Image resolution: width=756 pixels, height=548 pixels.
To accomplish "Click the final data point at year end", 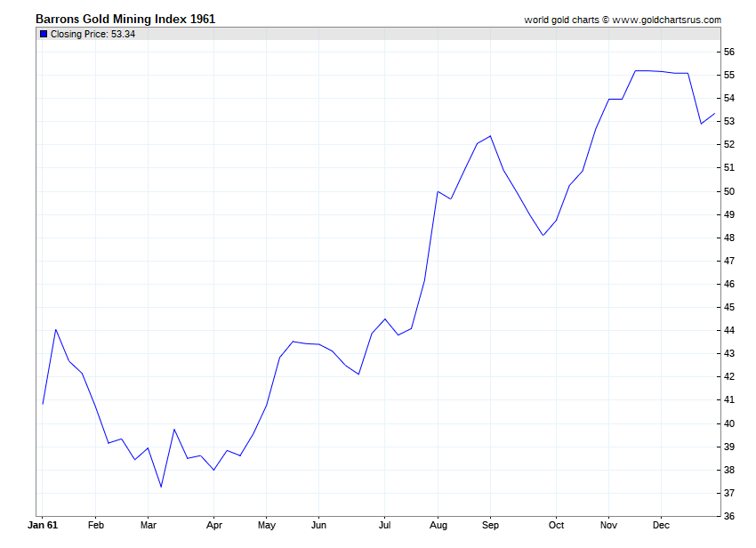I will point(714,114).
